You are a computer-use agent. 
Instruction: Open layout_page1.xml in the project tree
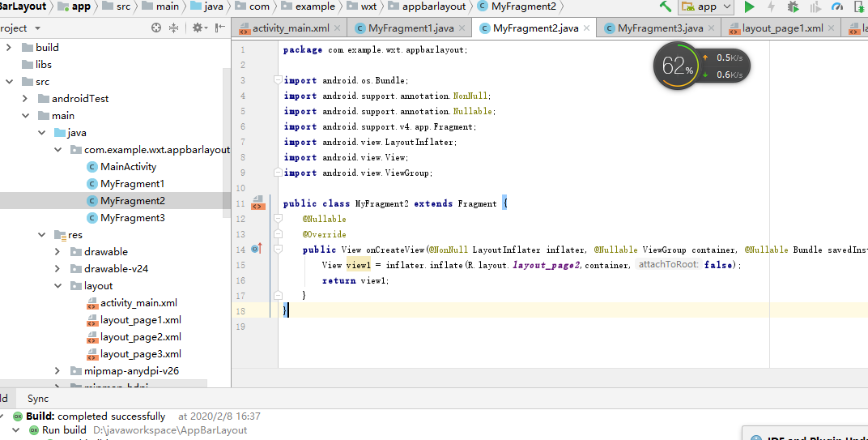134,320
